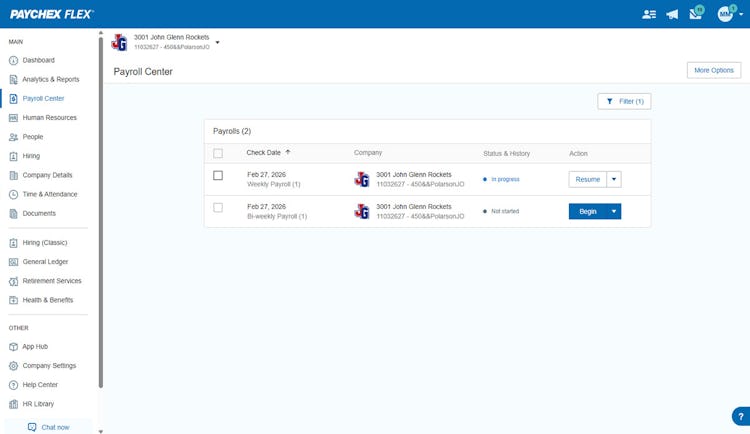
Task: Click the Chat now speech bubble icon
Action: tap(32, 427)
